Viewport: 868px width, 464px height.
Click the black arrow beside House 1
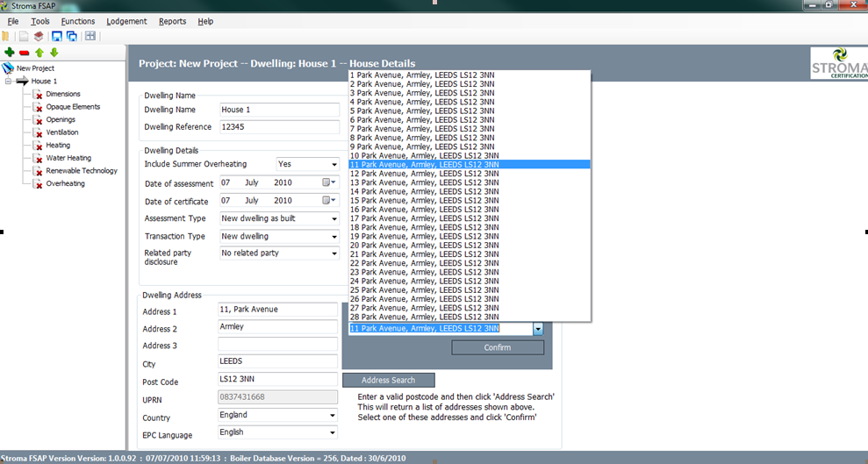click(x=22, y=82)
